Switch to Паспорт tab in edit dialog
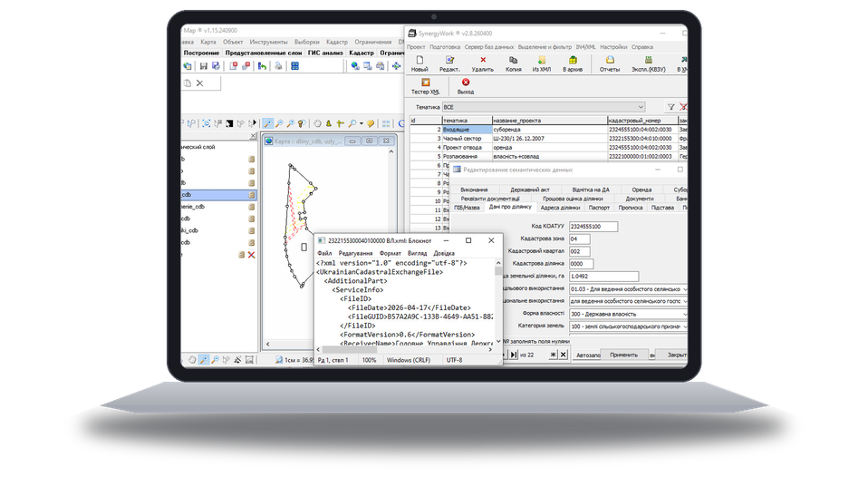Screen dimensions: 868x487 pos(599,208)
